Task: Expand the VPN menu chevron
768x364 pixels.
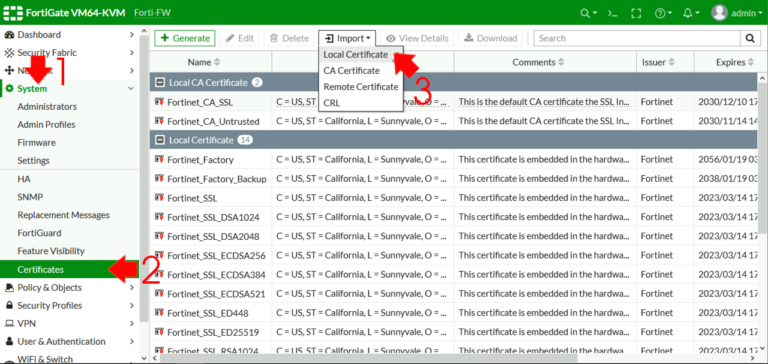Action: [131, 323]
